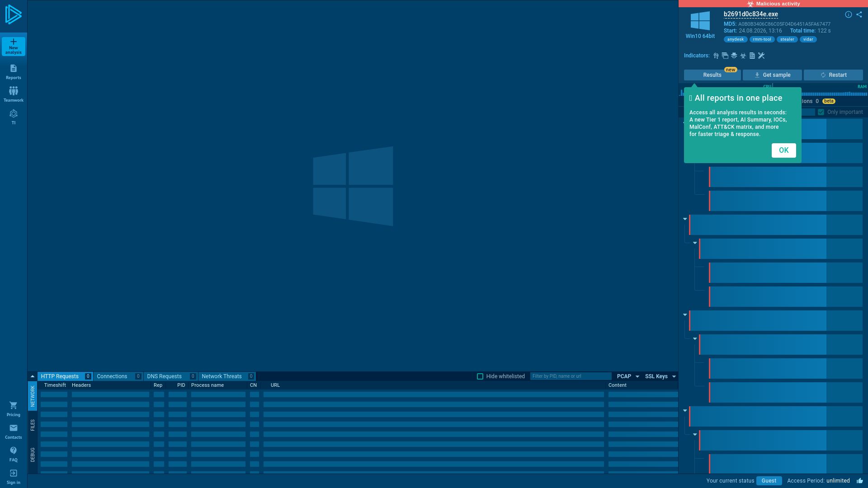Click the Malicious activity verdict banner
The image size is (868, 488).
(773, 4)
